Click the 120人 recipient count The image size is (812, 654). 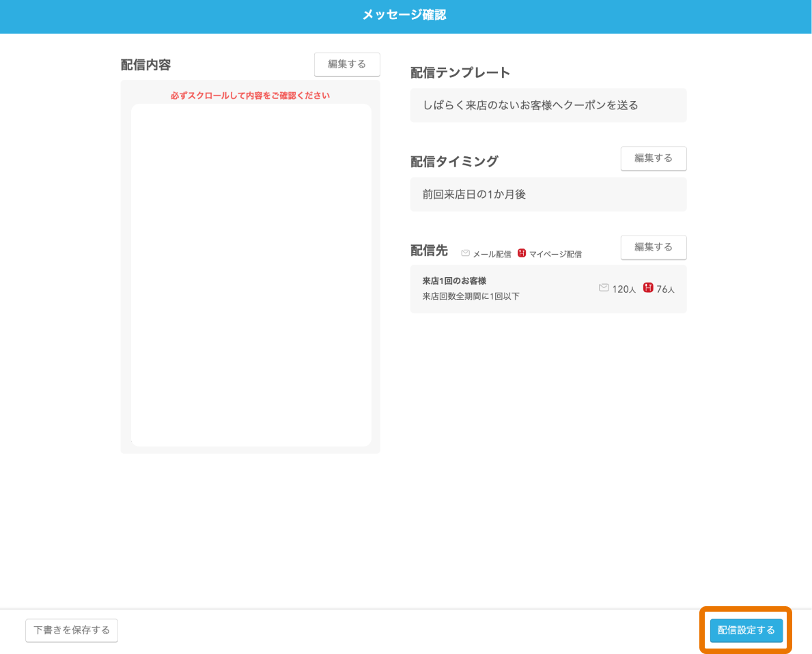[x=624, y=289]
